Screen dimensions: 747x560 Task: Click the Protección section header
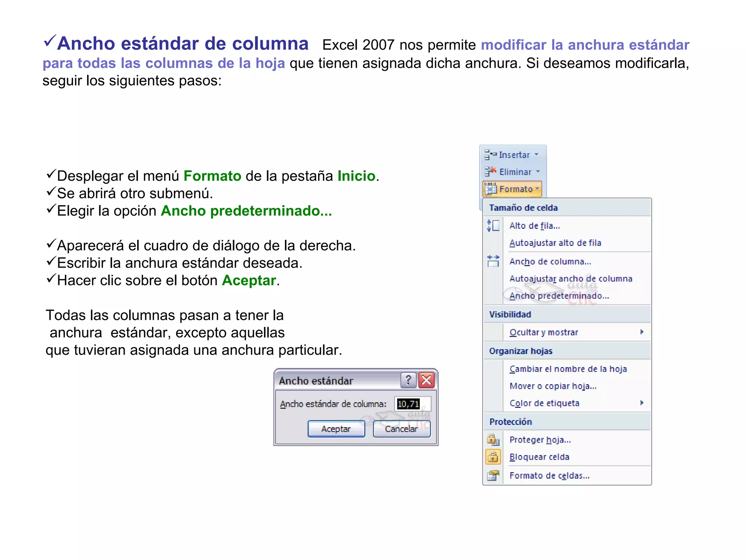tap(511, 422)
